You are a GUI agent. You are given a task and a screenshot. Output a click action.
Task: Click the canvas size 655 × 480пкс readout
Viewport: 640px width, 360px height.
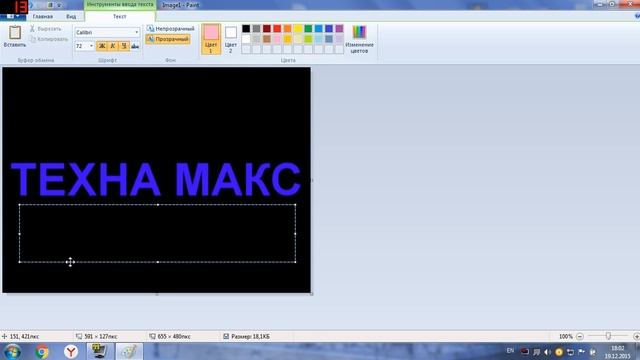coord(174,336)
